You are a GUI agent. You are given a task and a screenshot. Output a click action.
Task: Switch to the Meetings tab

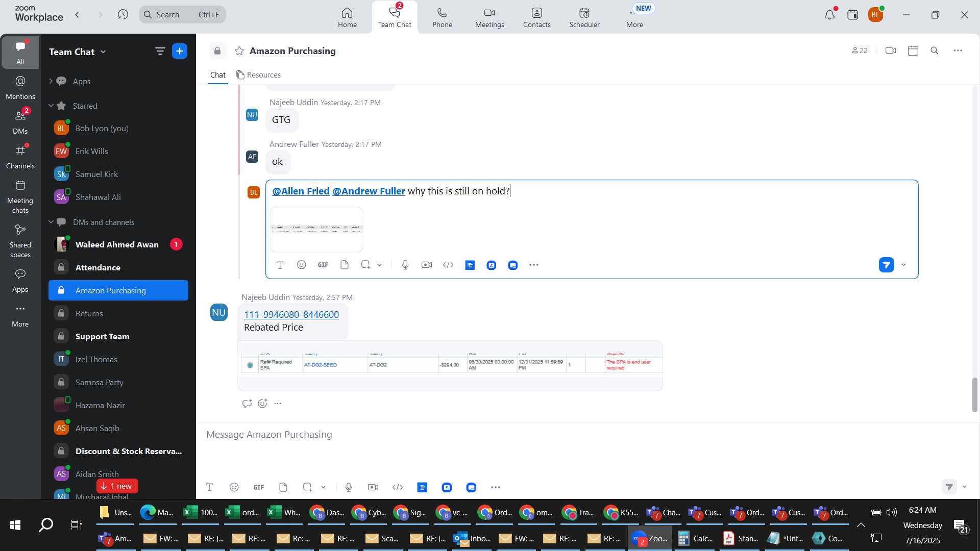click(x=489, y=17)
